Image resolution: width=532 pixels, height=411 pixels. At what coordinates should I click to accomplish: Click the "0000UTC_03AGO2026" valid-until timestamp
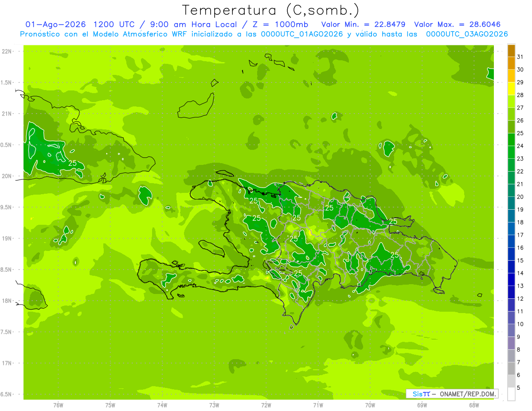pyautogui.click(x=467, y=34)
